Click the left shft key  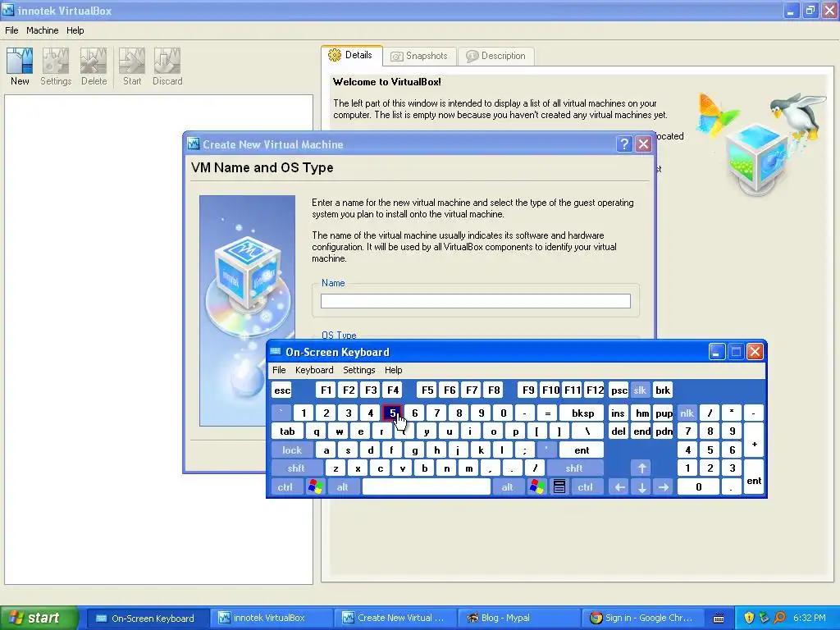point(296,468)
